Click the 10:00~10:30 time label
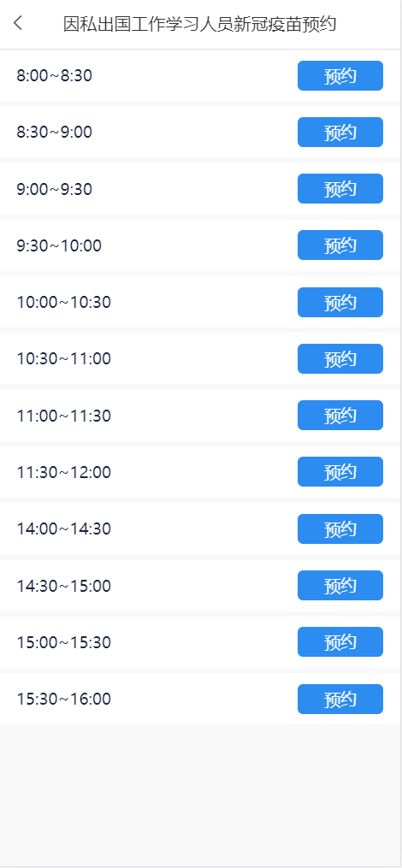The height and width of the screenshot is (868, 402). click(x=63, y=302)
